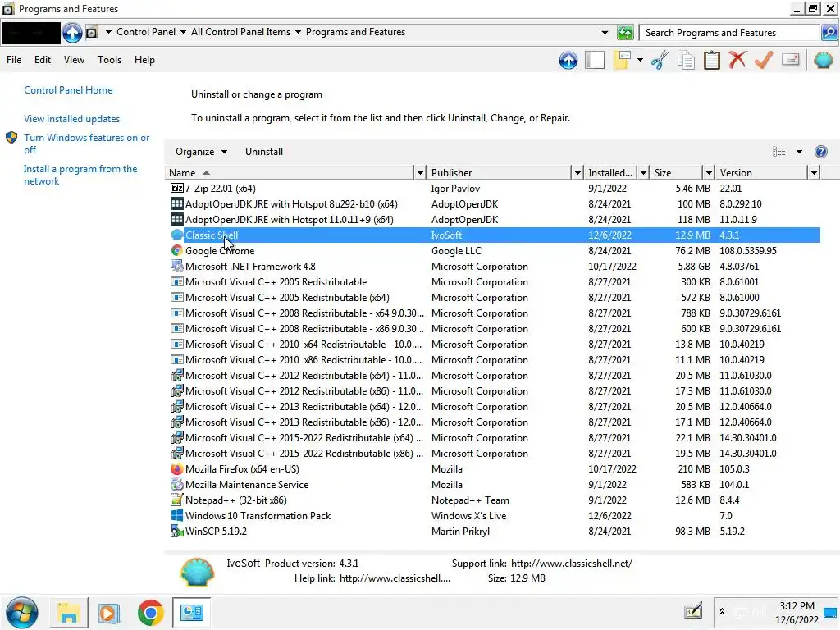Click the Email envelope toolbar icon
The height and width of the screenshot is (630, 840).
coord(790,60)
